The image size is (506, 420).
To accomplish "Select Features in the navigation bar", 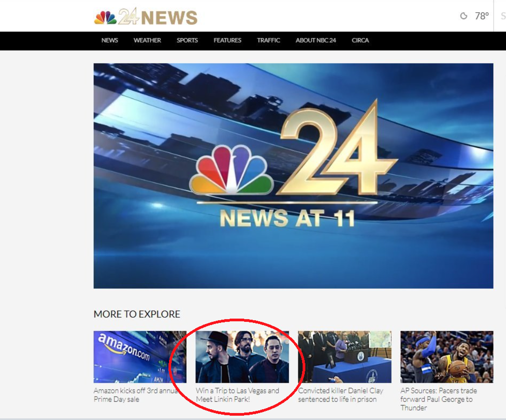I will [227, 40].
